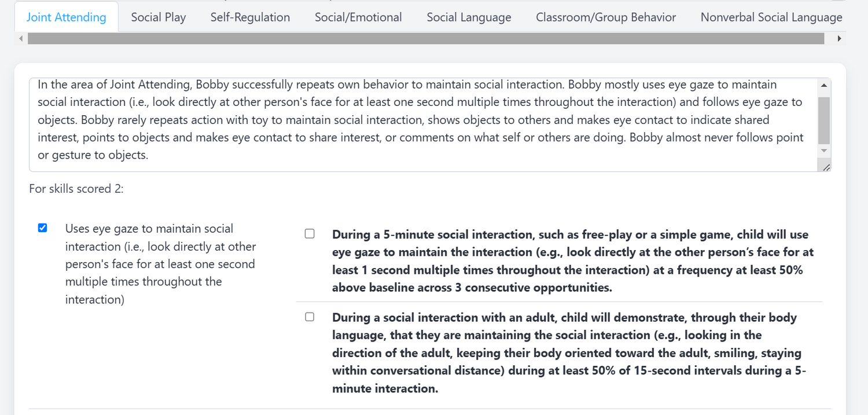Viewport: 868px width, 415px height.
Task: Select the Social/Emotional tab
Action: [x=358, y=17]
